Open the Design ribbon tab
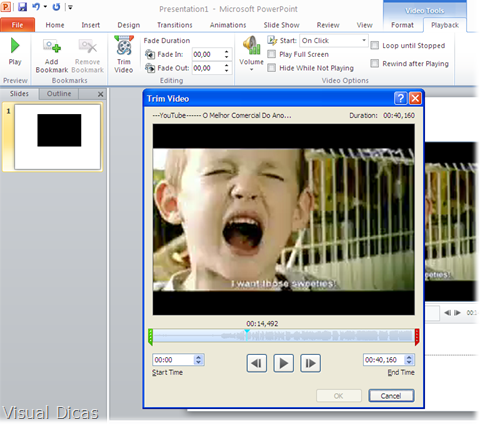 coord(129,25)
